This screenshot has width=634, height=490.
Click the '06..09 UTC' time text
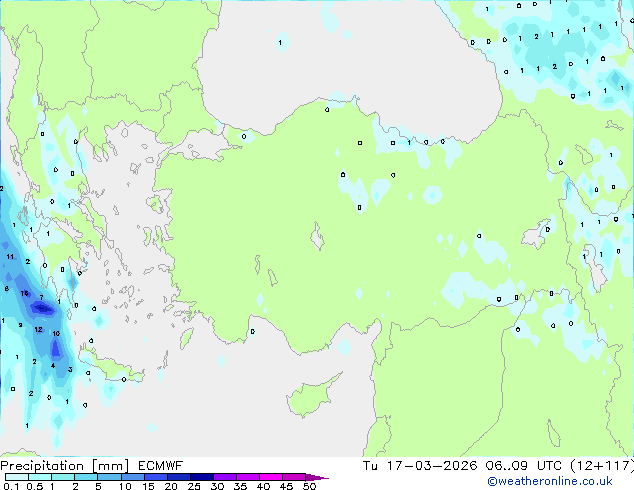[x=523, y=466]
